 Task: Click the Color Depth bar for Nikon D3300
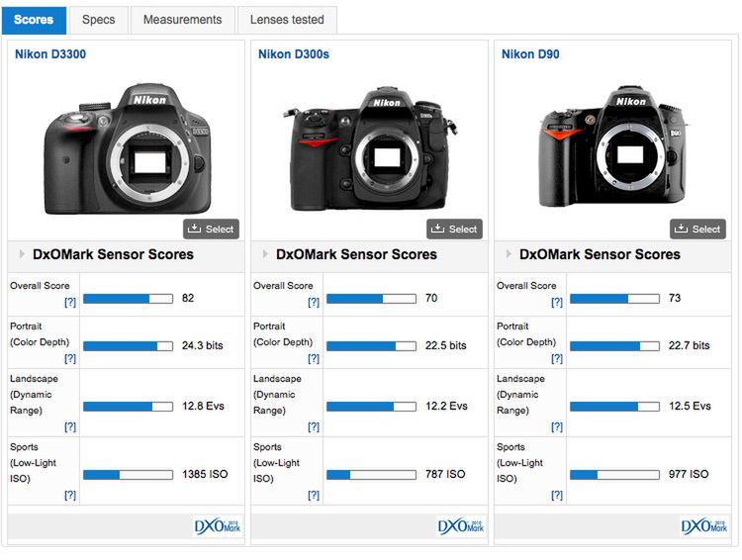click(129, 346)
